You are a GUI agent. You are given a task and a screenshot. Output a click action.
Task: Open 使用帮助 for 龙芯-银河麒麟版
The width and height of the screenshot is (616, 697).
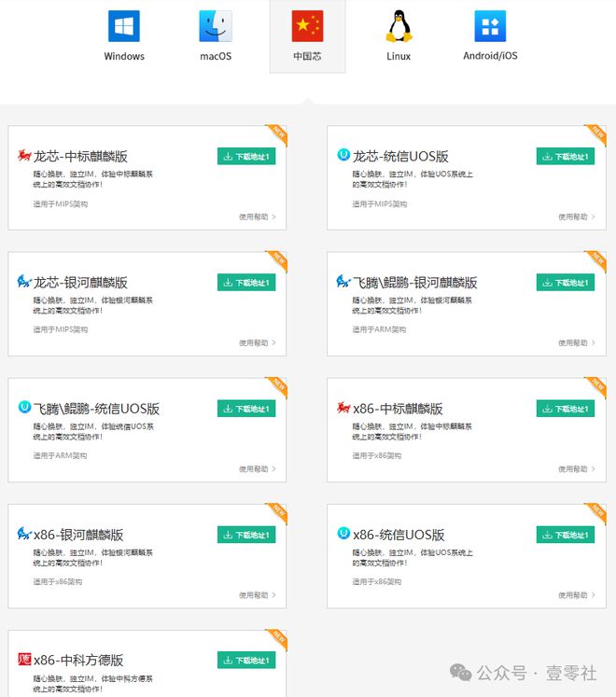258,342
